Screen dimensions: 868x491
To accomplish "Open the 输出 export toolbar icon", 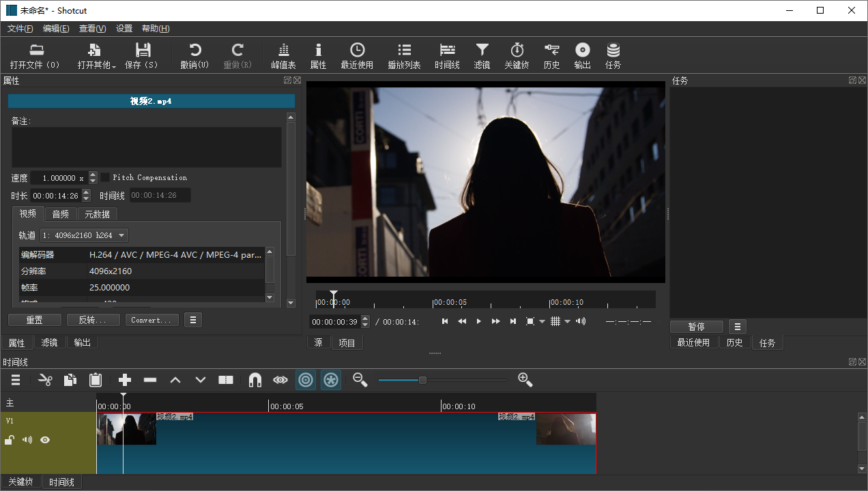I will click(x=582, y=56).
